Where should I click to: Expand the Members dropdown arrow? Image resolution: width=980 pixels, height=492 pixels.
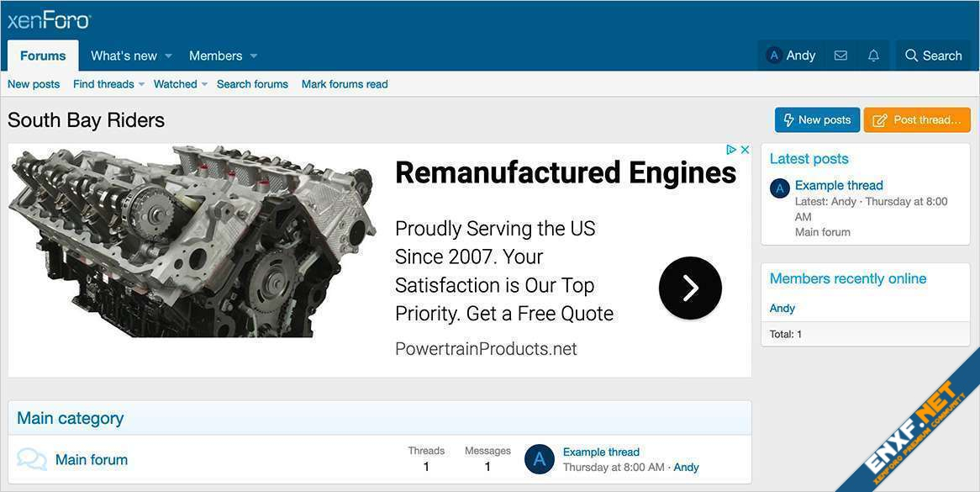click(x=254, y=56)
